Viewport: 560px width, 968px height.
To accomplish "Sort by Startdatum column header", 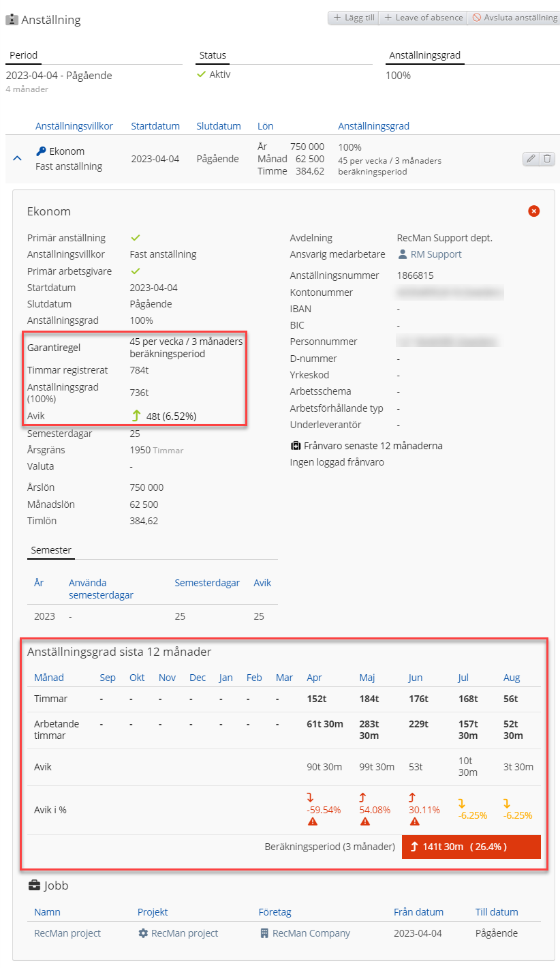I will 155,126.
